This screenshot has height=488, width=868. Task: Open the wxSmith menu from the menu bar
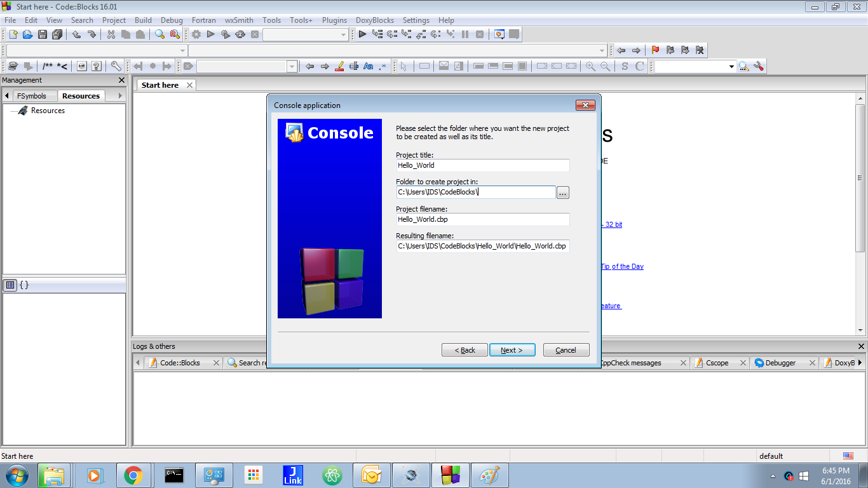pyautogui.click(x=238, y=20)
